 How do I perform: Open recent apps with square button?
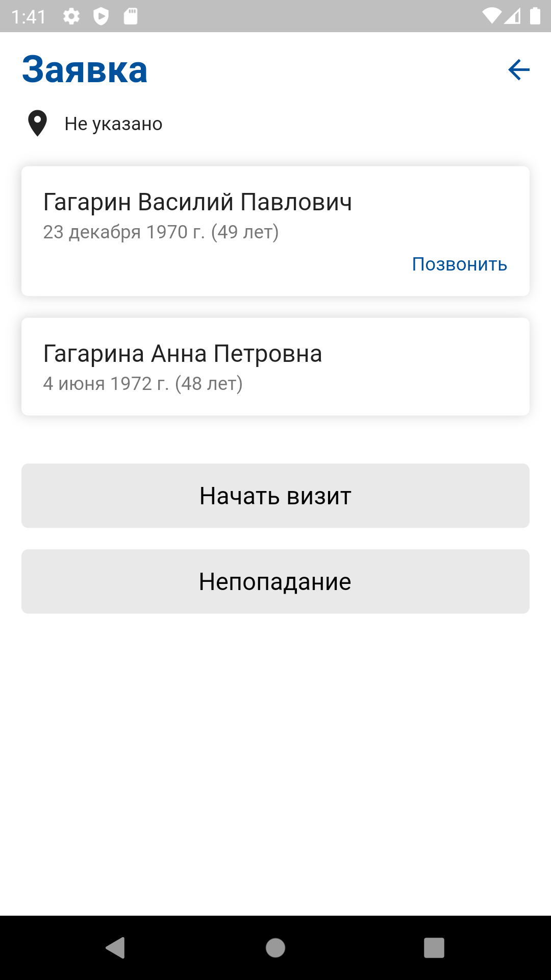click(434, 948)
